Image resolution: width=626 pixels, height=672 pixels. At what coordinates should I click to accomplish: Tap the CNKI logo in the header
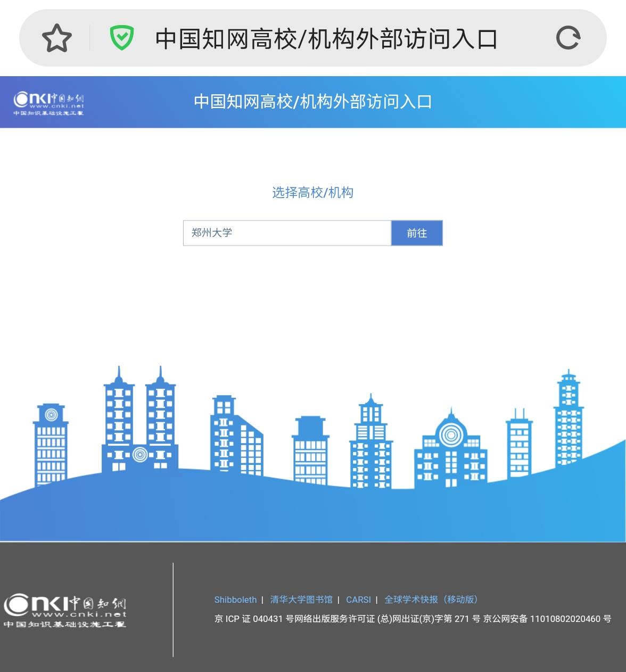pyautogui.click(x=48, y=103)
